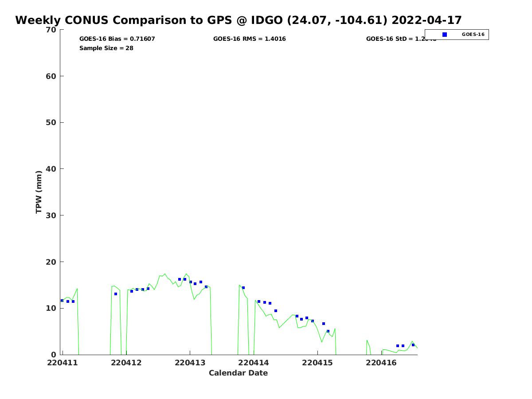The height and width of the screenshot is (399, 532).
Task: Click x-axis tick label 220416
Action: coord(382,363)
